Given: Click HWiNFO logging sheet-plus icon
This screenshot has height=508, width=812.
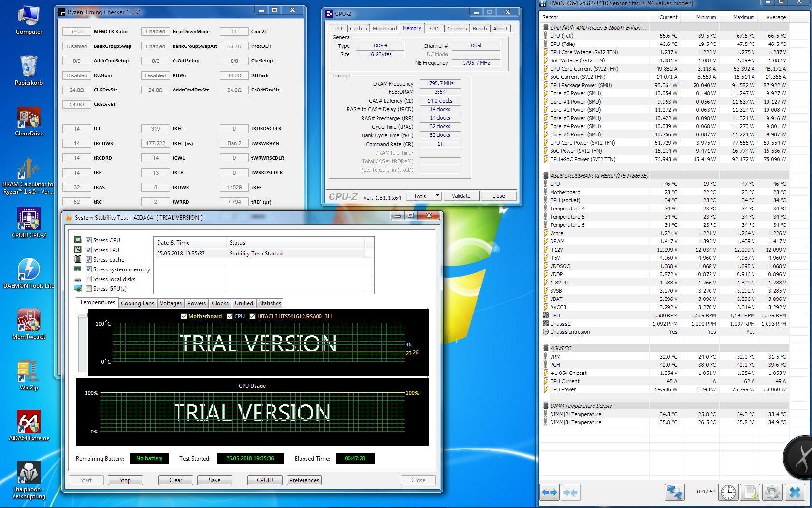Looking at the screenshot, I should tap(751, 493).
